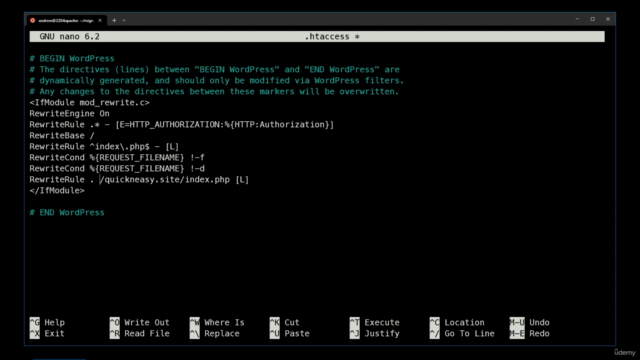Click the '^T Execute' shortcut
This screenshot has height=360, width=640.
tap(374, 322)
